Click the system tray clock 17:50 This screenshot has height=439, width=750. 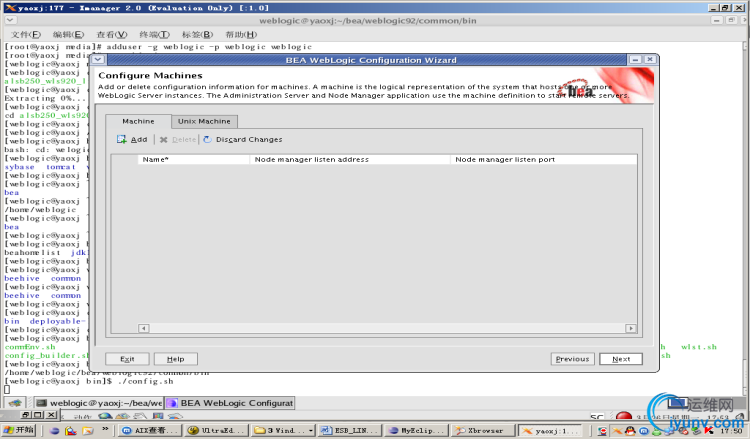pyautogui.click(x=731, y=431)
